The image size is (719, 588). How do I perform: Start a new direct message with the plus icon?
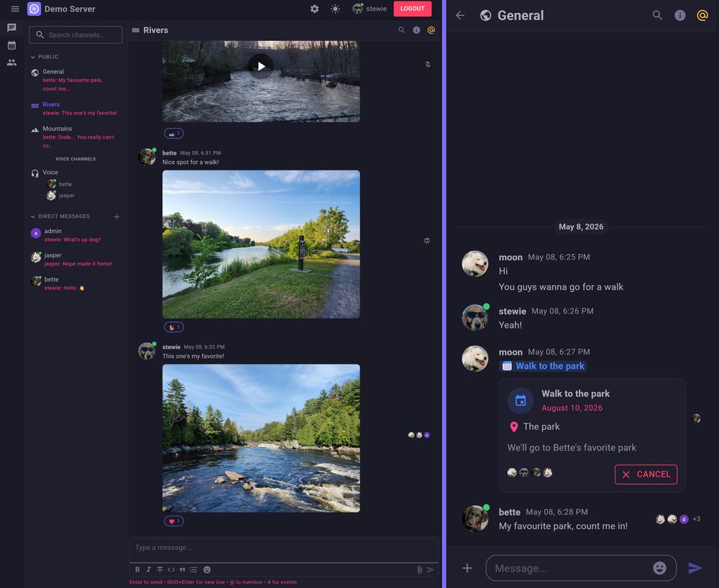click(116, 217)
